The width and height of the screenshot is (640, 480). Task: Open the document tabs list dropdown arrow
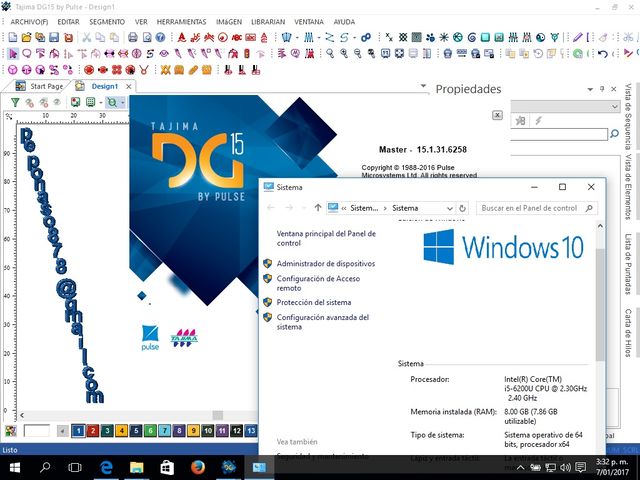click(423, 86)
